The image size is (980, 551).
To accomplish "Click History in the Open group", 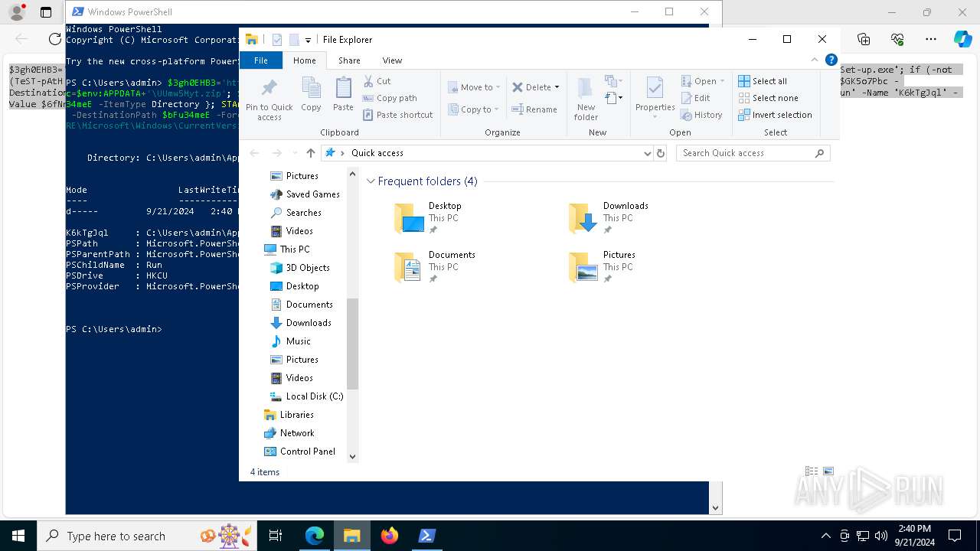I will click(x=701, y=115).
